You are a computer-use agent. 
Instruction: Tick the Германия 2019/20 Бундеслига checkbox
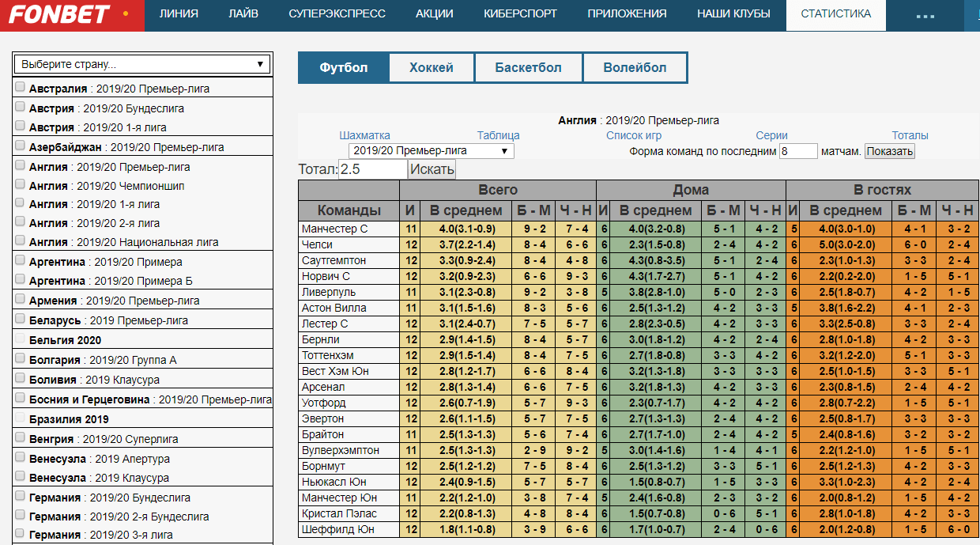(x=20, y=496)
